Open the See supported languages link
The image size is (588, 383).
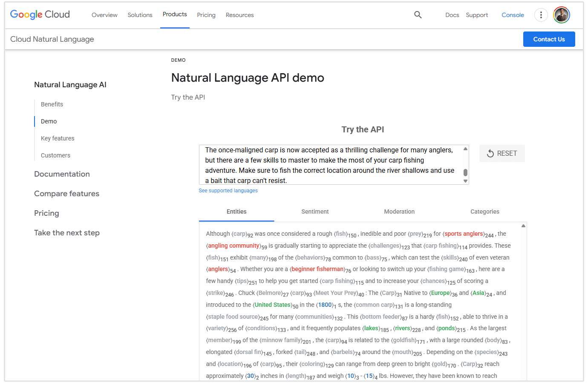tap(228, 190)
